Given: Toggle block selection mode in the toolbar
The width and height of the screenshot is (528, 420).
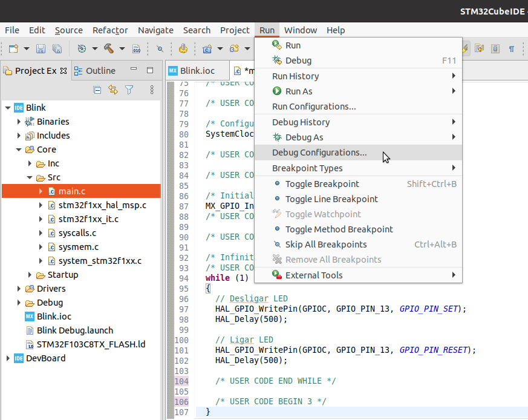Looking at the screenshot, I should point(495,49).
